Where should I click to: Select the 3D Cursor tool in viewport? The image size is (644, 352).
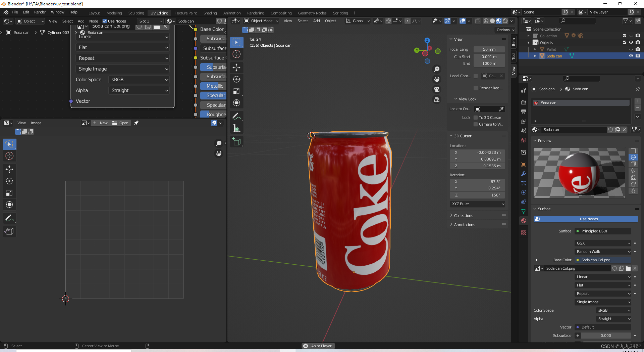pyautogui.click(x=236, y=54)
